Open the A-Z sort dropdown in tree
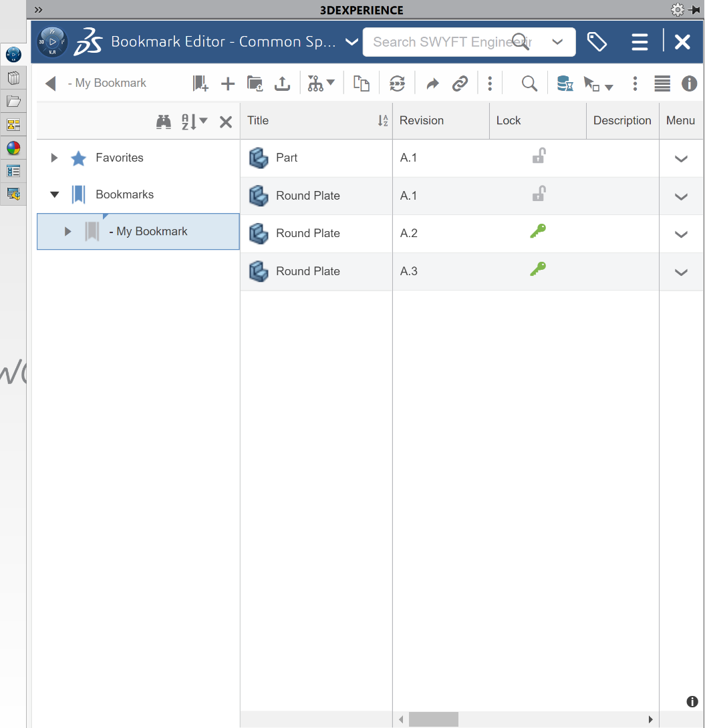This screenshot has height=728, width=705. [x=194, y=122]
